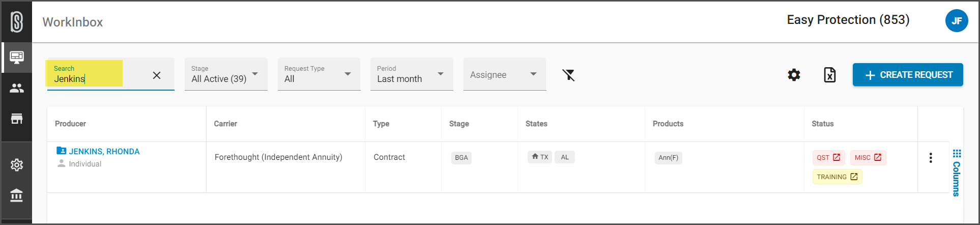980x225 pixels.
Task: Open the QST status link
Action: 828,158
